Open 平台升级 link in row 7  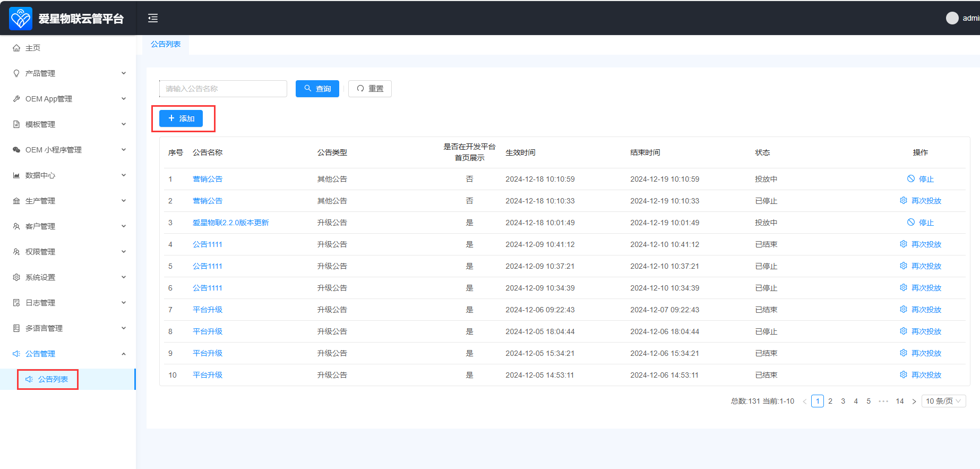pos(208,310)
